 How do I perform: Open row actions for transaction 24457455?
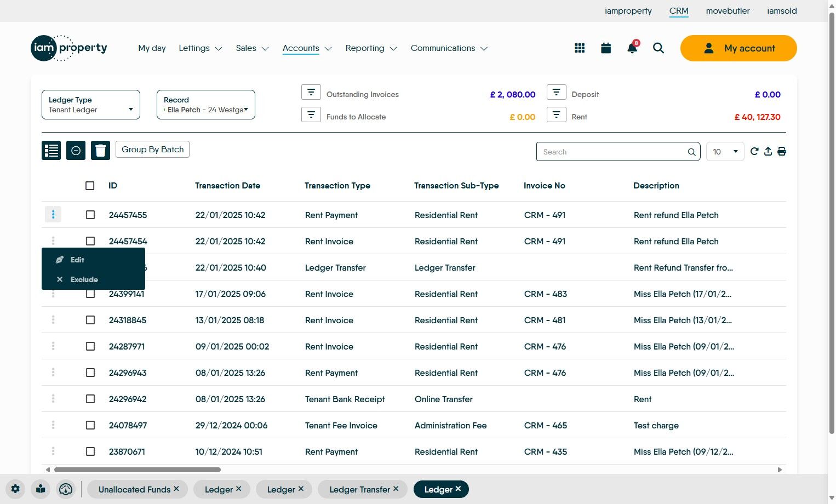click(x=53, y=214)
